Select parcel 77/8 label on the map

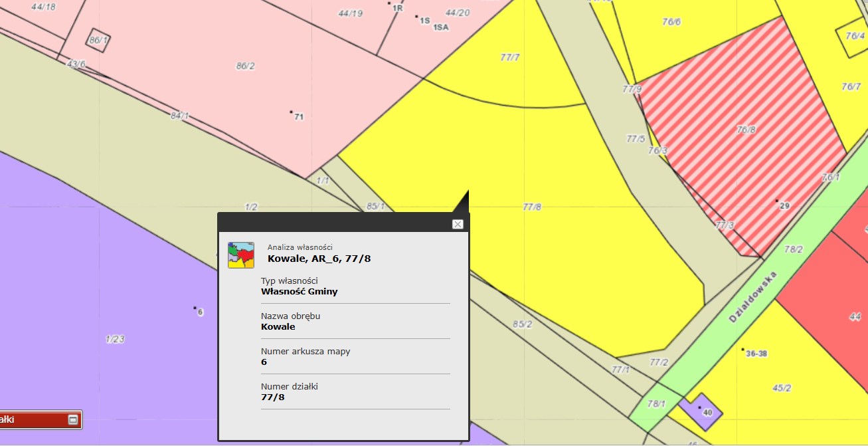[x=532, y=207]
